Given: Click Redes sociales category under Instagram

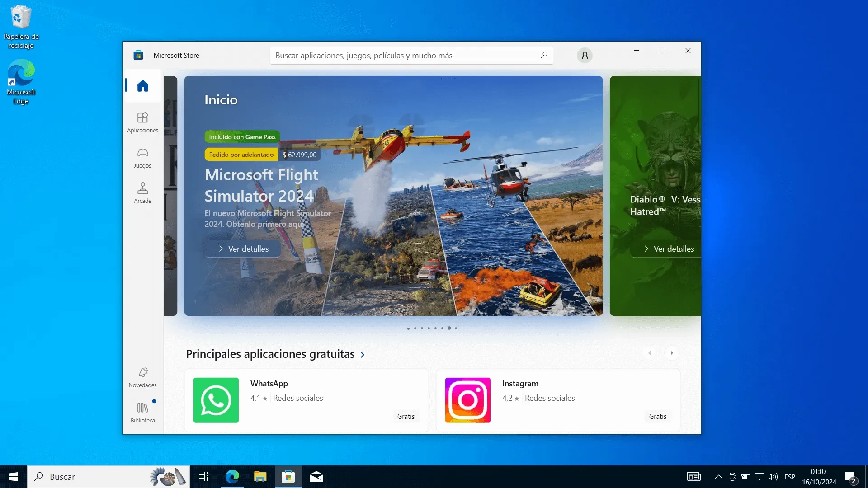Looking at the screenshot, I should (550, 398).
